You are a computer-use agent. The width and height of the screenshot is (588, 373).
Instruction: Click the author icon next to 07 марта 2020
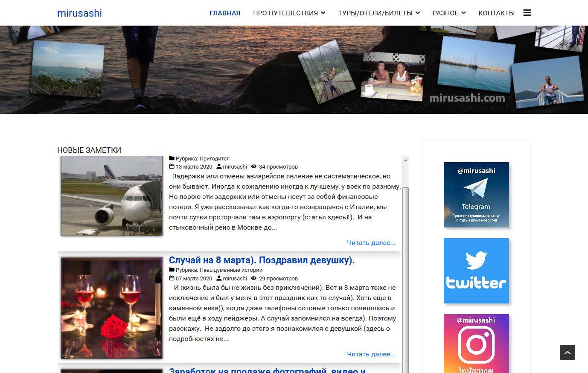(x=219, y=278)
